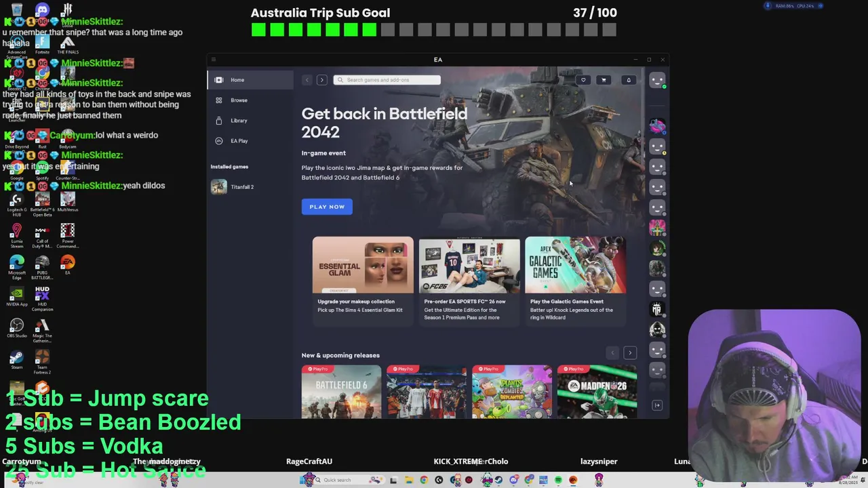Open the Madden 26 release tile
This screenshot has width=868, height=488.
597,392
